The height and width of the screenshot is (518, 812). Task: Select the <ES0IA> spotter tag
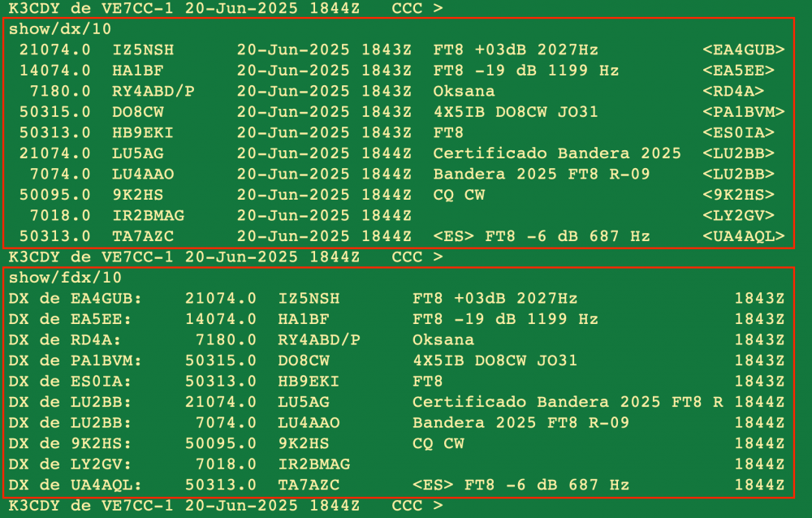738,132
